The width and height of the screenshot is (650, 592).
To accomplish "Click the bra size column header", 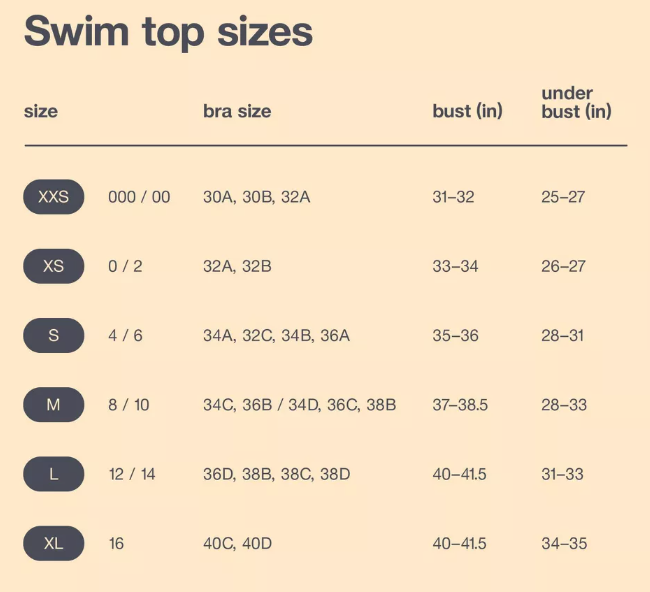I will click(237, 111).
